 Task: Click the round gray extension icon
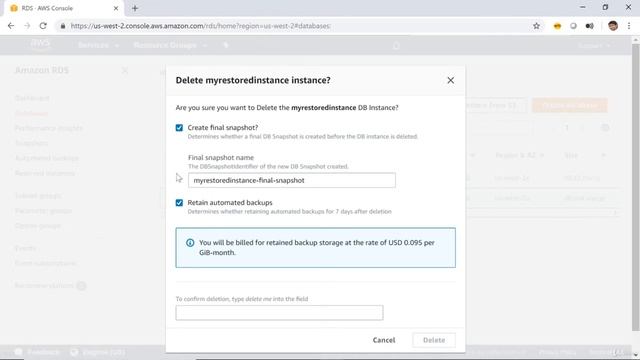[x=573, y=26]
